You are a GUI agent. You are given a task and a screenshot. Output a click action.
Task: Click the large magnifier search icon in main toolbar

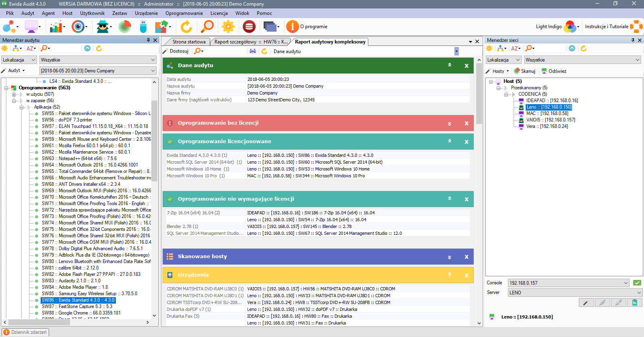coord(207,27)
